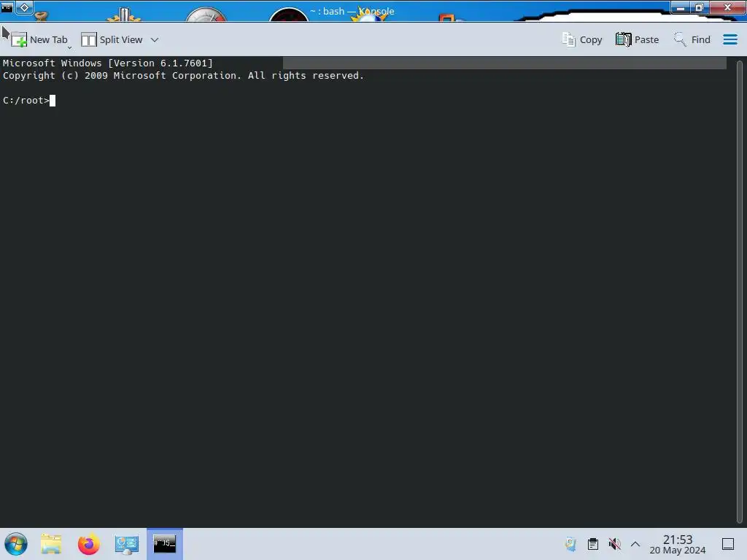747x560 pixels.
Task: Click the Copy toolbar button
Action: coord(581,40)
